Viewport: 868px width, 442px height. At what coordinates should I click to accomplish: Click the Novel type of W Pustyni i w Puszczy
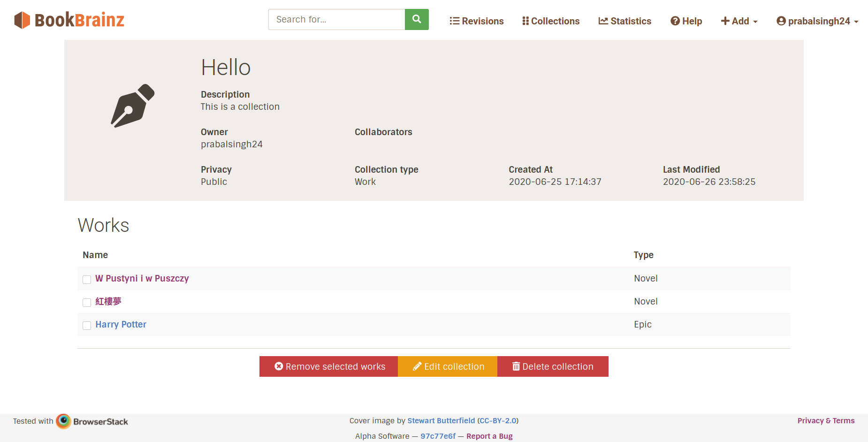pyautogui.click(x=646, y=278)
